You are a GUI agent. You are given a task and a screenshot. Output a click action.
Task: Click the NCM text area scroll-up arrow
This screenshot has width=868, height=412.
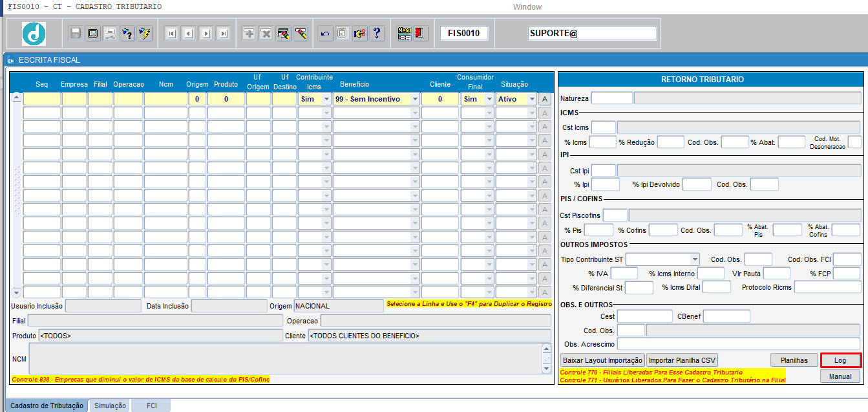(546, 348)
